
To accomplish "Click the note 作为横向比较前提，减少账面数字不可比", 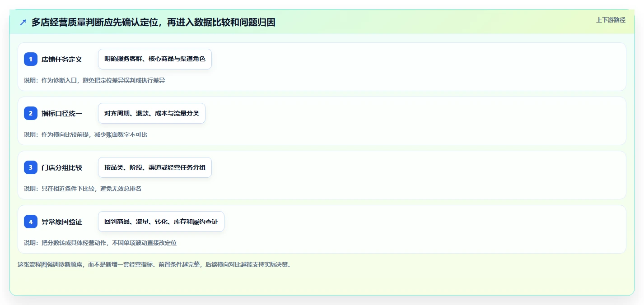I will click(94, 134).
